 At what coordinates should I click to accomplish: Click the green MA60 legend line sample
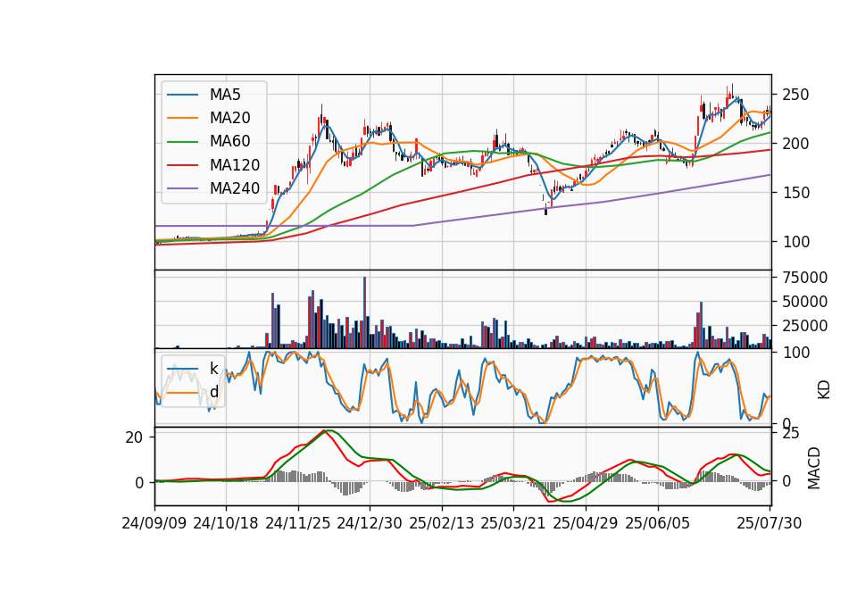pyautogui.click(x=183, y=142)
